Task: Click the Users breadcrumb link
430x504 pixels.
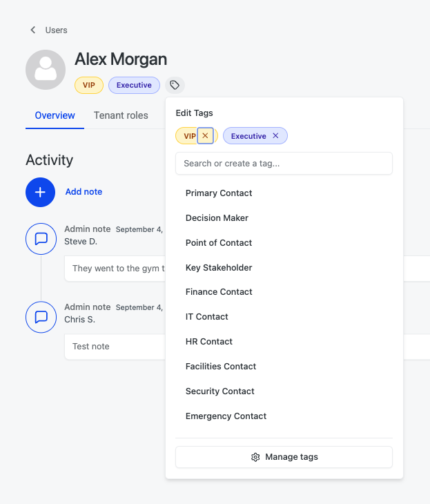Action: coord(57,30)
